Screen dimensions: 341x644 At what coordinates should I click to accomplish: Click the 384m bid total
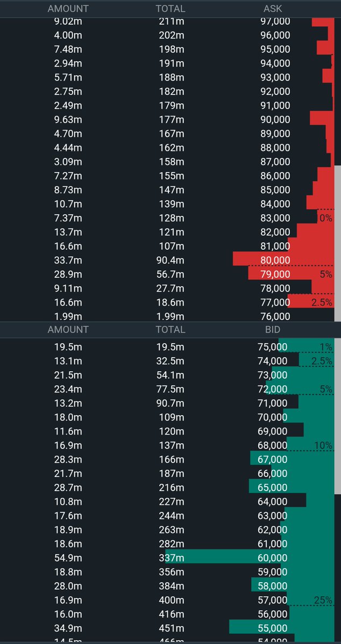[172, 586]
